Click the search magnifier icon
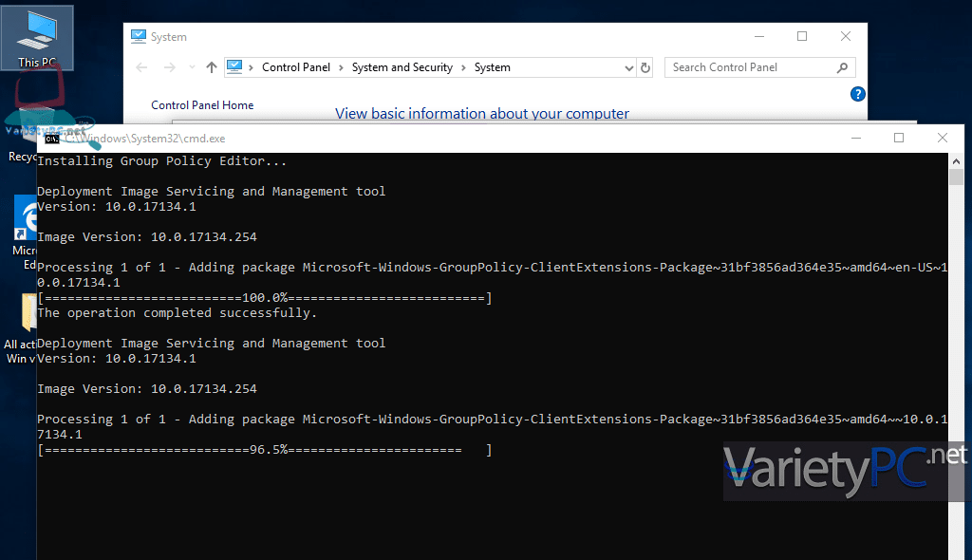This screenshot has width=972, height=560. pyautogui.click(x=842, y=67)
